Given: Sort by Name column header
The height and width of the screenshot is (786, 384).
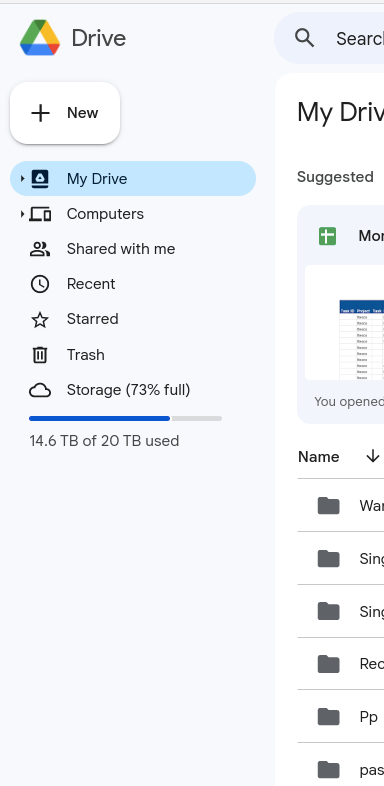Looking at the screenshot, I should click(x=319, y=457).
